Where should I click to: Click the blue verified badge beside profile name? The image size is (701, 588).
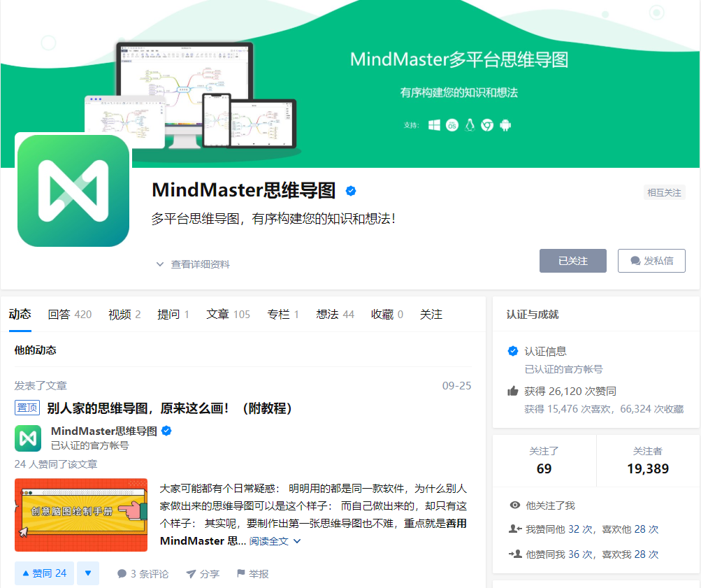click(x=351, y=191)
